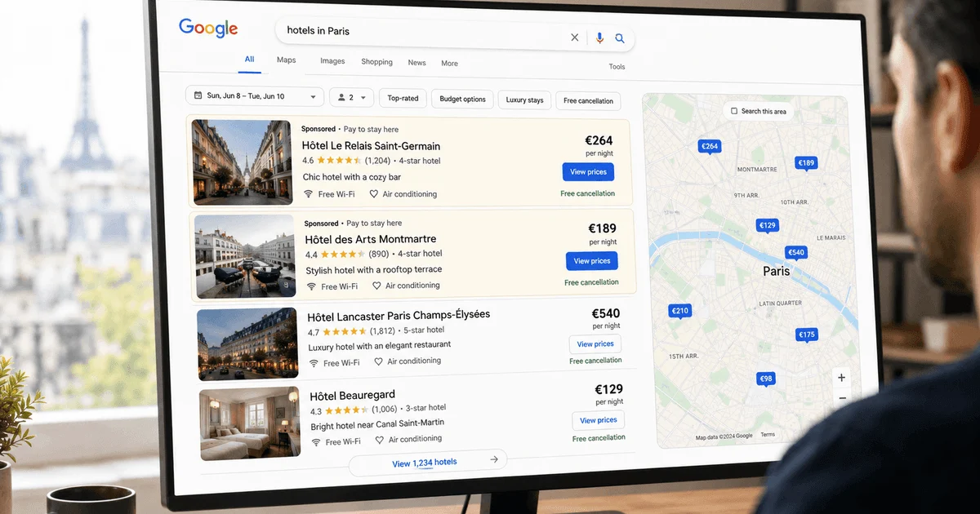
Task: Click the magnifying glass search icon
Action: tap(620, 38)
